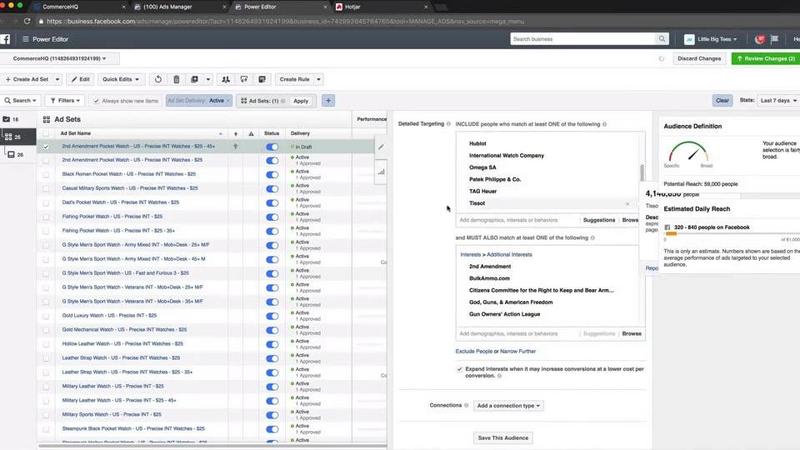800x450 pixels.
Task: Click Ad Set Delivery Active filter chip
Action: [x=199, y=101]
